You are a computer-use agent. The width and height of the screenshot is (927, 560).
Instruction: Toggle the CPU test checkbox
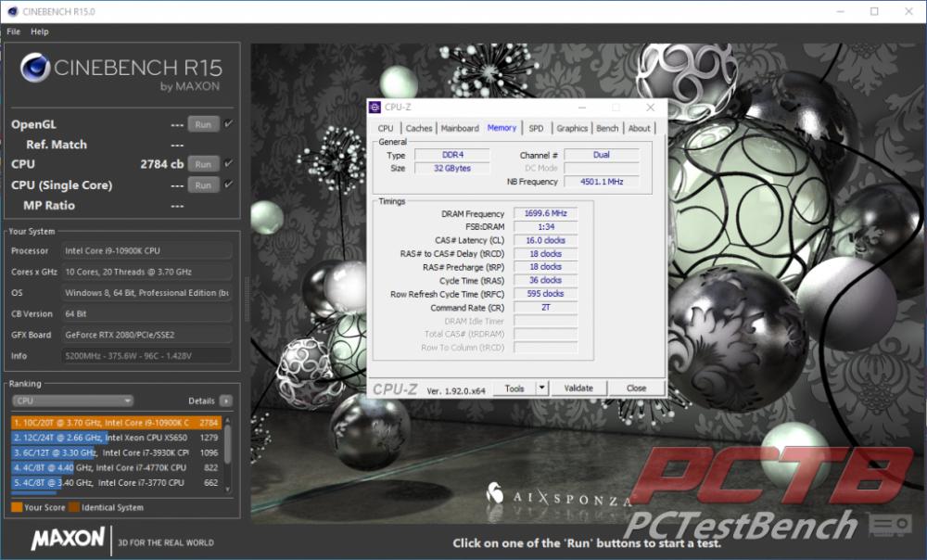pos(229,163)
